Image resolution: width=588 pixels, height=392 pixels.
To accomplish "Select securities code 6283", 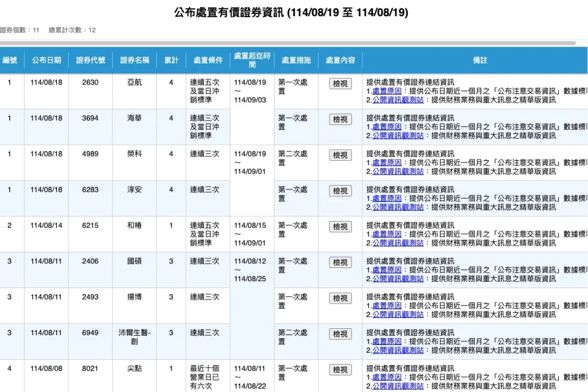I will coord(90,189).
